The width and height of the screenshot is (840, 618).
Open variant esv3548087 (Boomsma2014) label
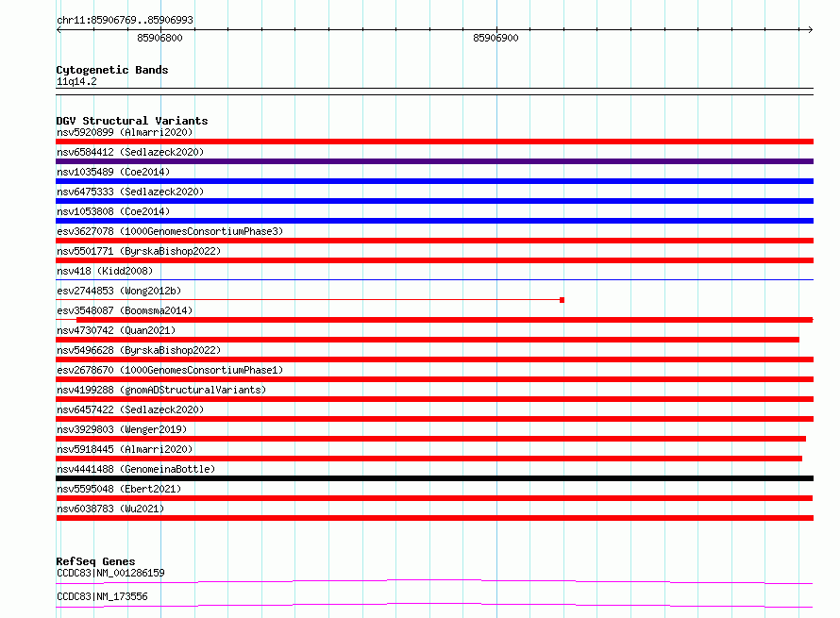tap(125, 310)
